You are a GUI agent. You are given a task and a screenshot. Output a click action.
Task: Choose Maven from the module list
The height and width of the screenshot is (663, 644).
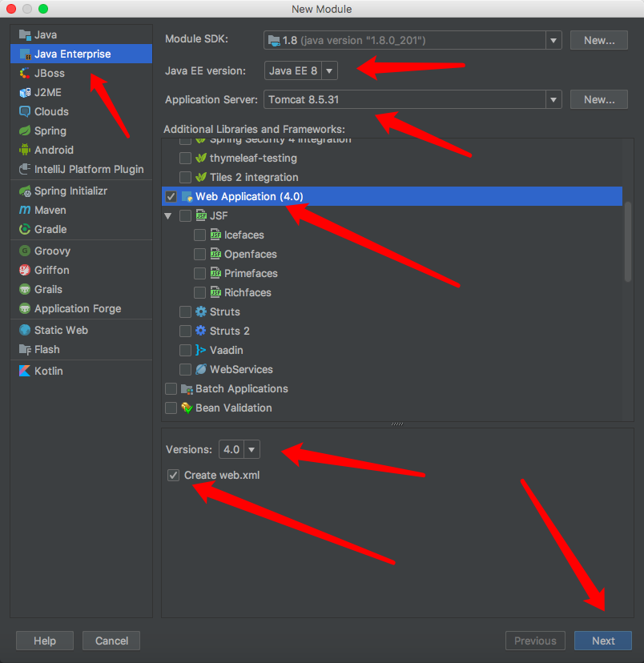tap(81, 210)
